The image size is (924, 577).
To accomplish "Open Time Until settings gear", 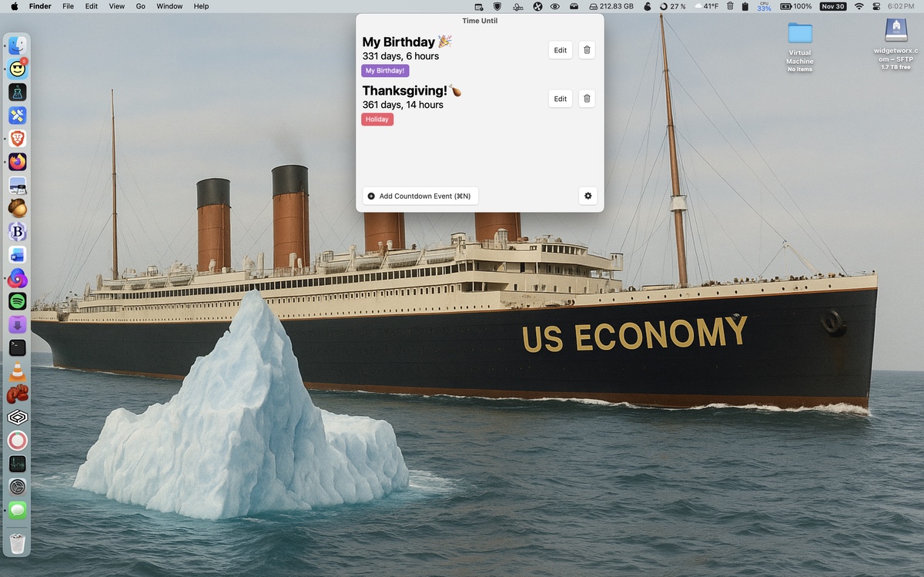I will [588, 196].
